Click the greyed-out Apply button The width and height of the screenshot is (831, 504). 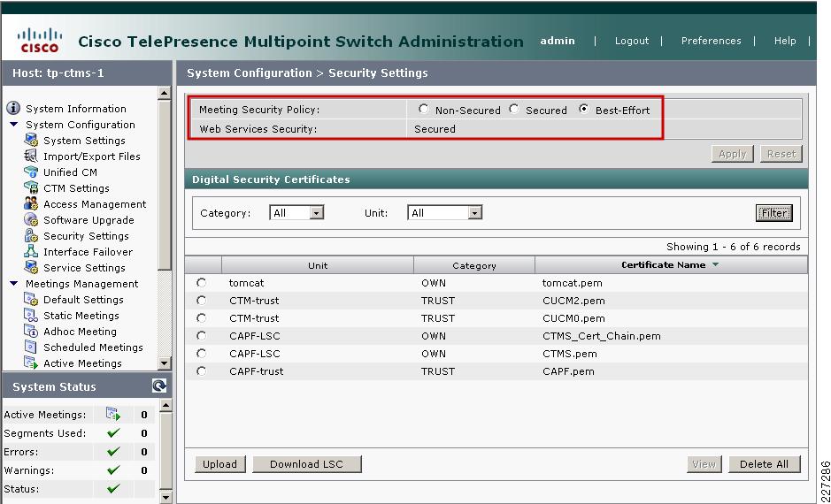click(733, 154)
